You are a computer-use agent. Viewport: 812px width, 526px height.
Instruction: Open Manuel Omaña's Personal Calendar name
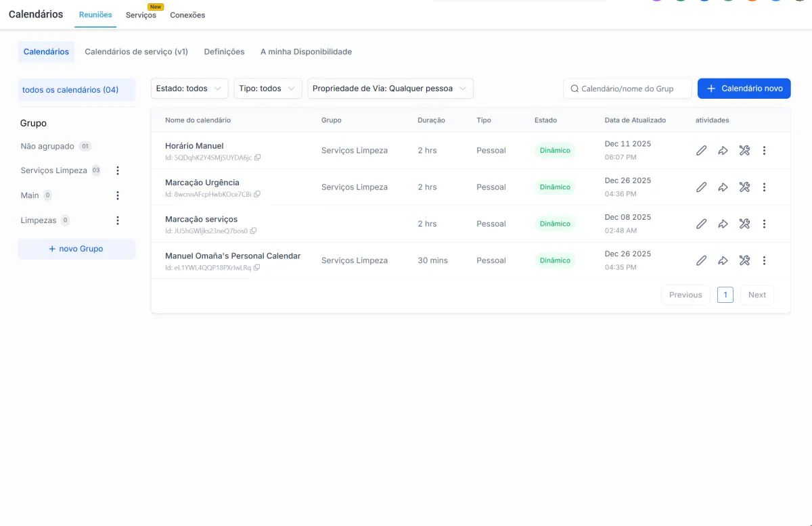233,256
